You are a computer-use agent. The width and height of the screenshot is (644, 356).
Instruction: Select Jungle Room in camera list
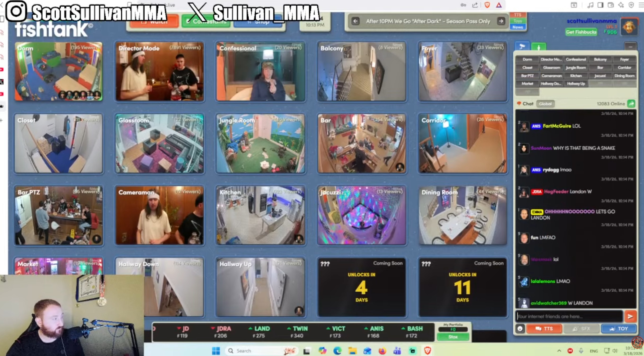coord(576,68)
